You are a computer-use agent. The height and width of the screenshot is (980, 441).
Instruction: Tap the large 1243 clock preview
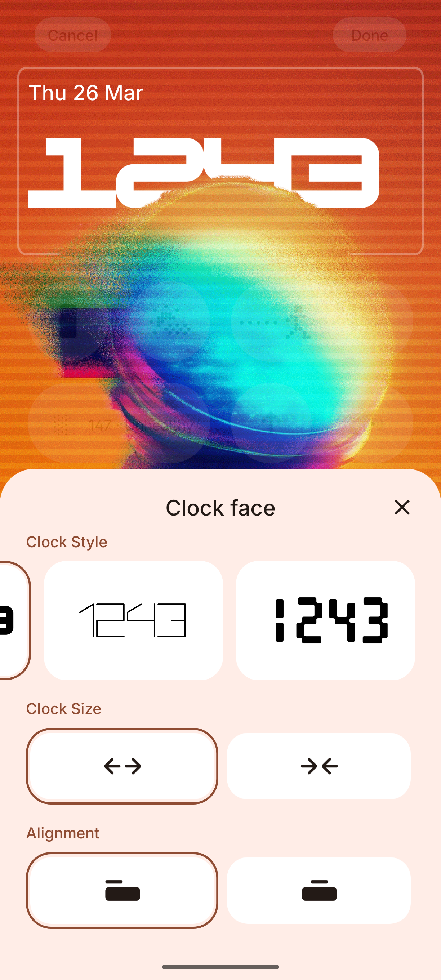(204, 173)
